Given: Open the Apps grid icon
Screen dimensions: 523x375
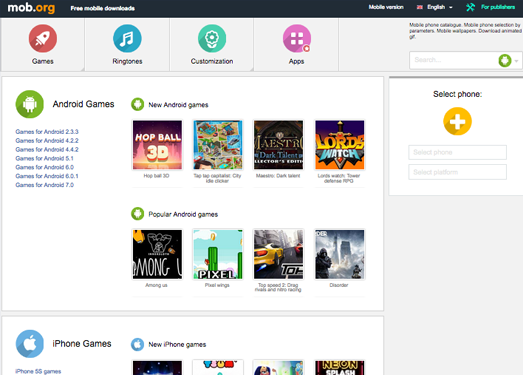Looking at the screenshot, I should 297,38.
